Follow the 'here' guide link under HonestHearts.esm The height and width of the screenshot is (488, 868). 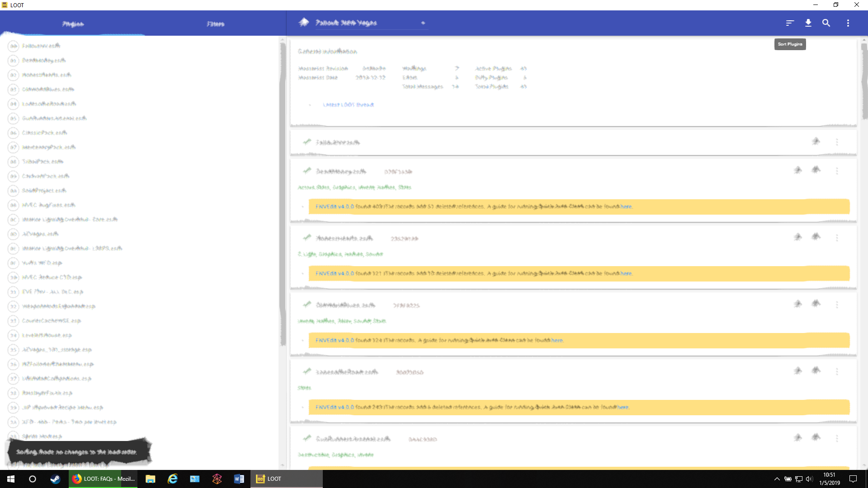coord(626,273)
